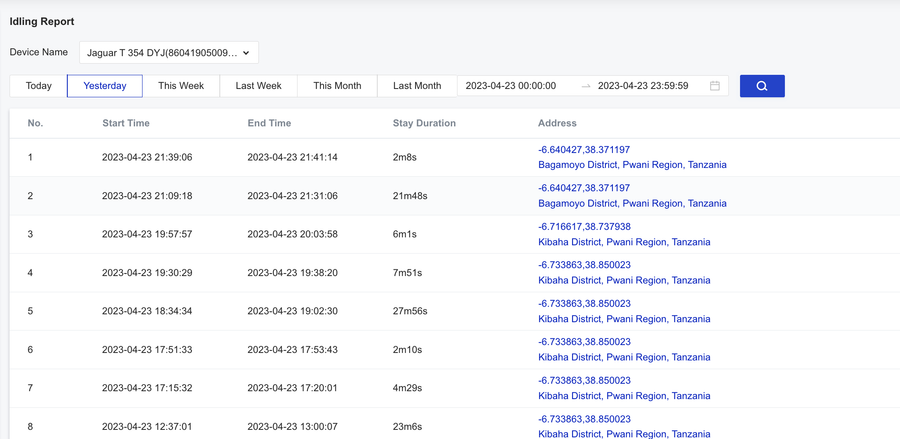Open row 1 coordinates link -6.640427,38.371197
This screenshot has height=439, width=900.
(x=584, y=149)
